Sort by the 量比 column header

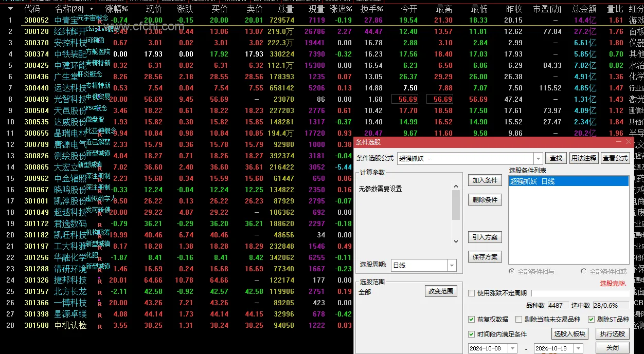[615, 9]
